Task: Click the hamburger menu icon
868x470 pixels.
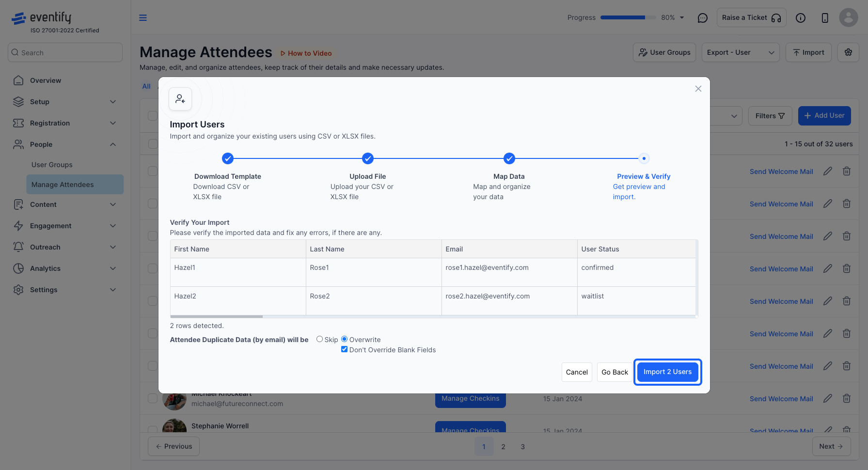Action: click(x=143, y=18)
